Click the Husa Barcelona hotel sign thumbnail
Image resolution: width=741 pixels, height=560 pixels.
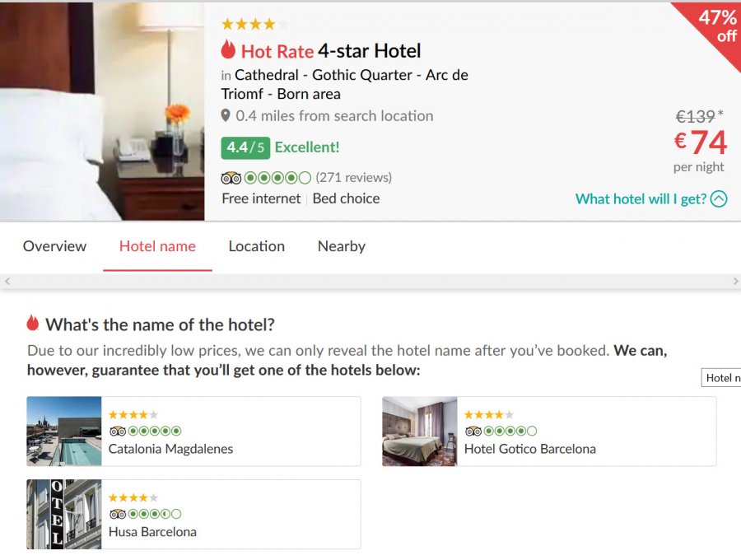[64, 514]
